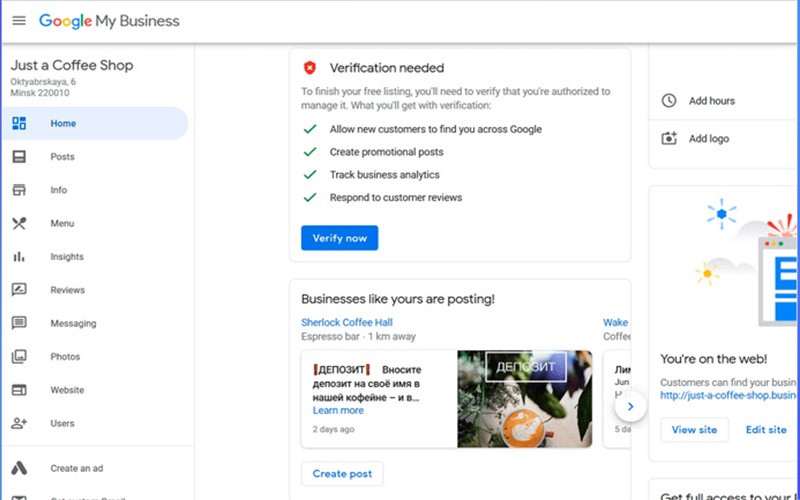Screen dimensions: 800x500
Task: Click the Create post button
Action: [x=342, y=474]
